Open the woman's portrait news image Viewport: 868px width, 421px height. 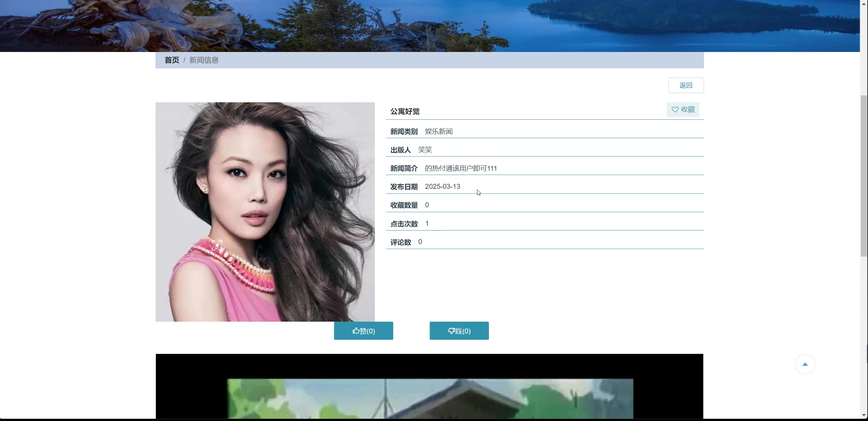tap(265, 212)
